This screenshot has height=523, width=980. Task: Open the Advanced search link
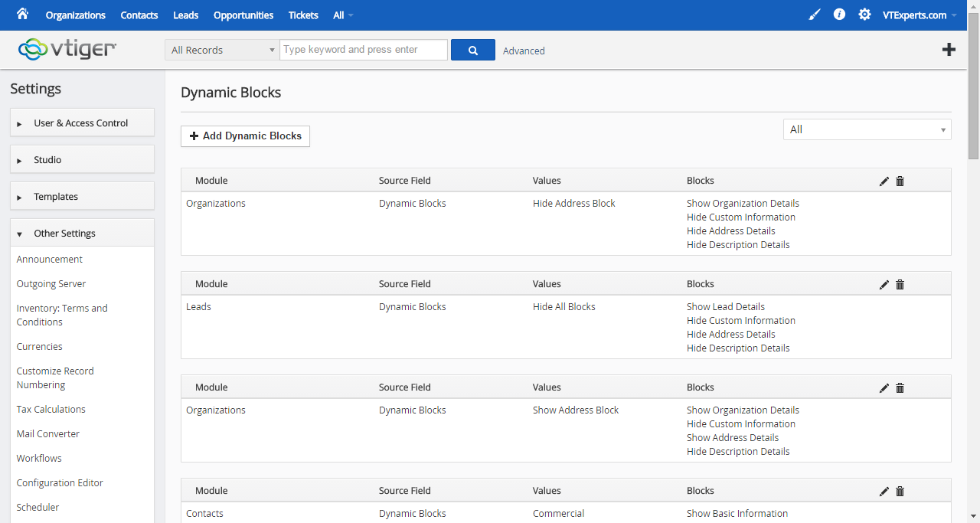tap(524, 51)
